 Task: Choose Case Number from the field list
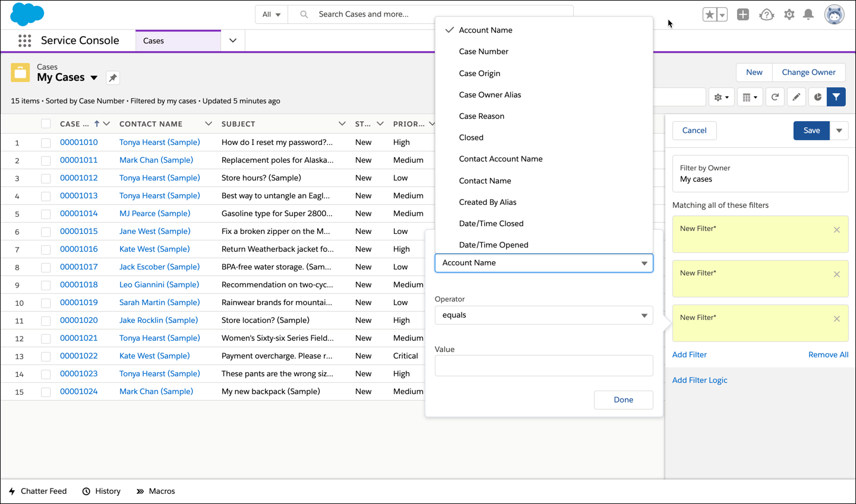[x=544, y=52]
